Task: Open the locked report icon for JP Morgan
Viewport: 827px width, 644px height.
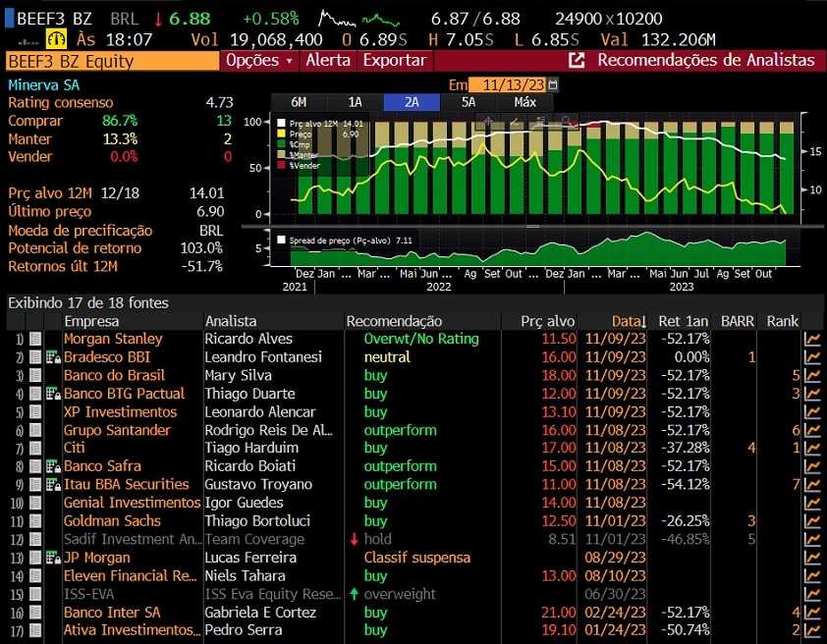Action: tap(53, 558)
